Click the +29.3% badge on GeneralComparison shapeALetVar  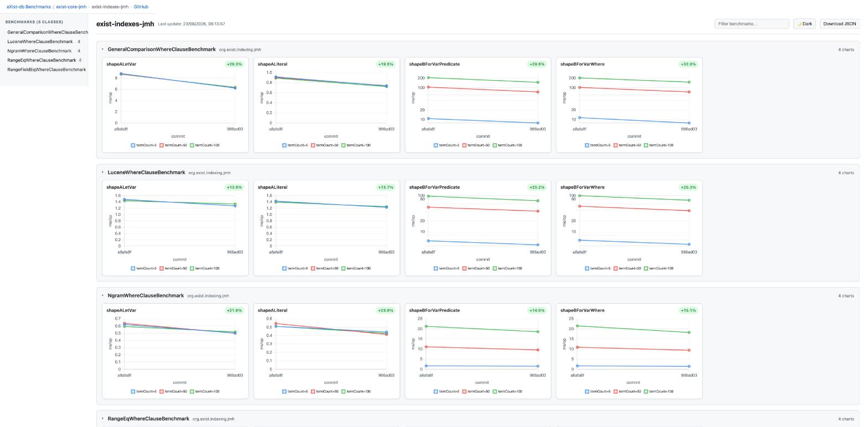235,64
